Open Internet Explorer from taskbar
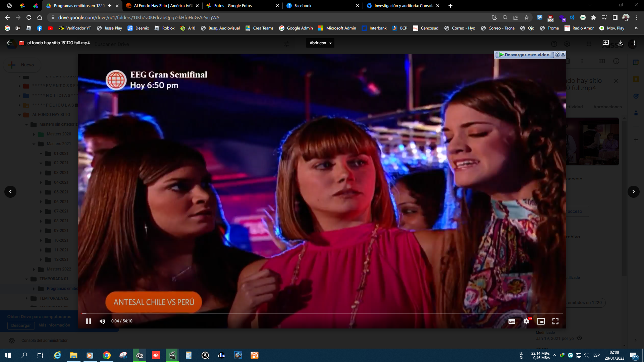The height and width of the screenshot is (362, 644). coord(57,355)
